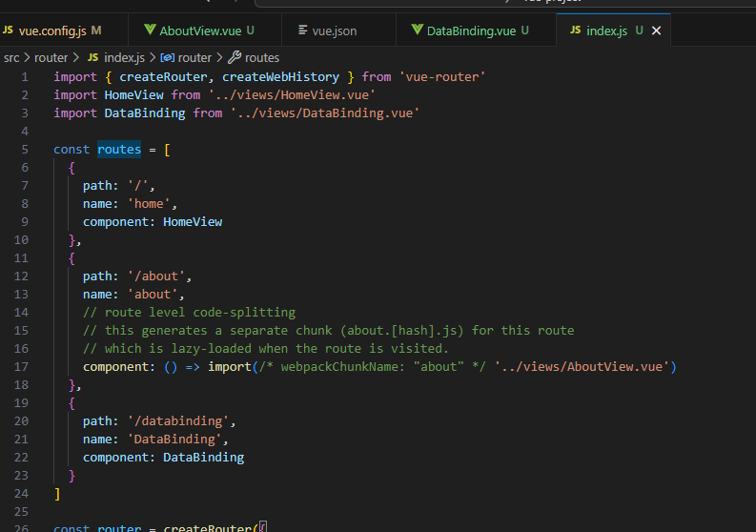The image size is (756, 532).
Task: Click '../views/DataBinding.vue' path on line 3
Action: (325, 113)
